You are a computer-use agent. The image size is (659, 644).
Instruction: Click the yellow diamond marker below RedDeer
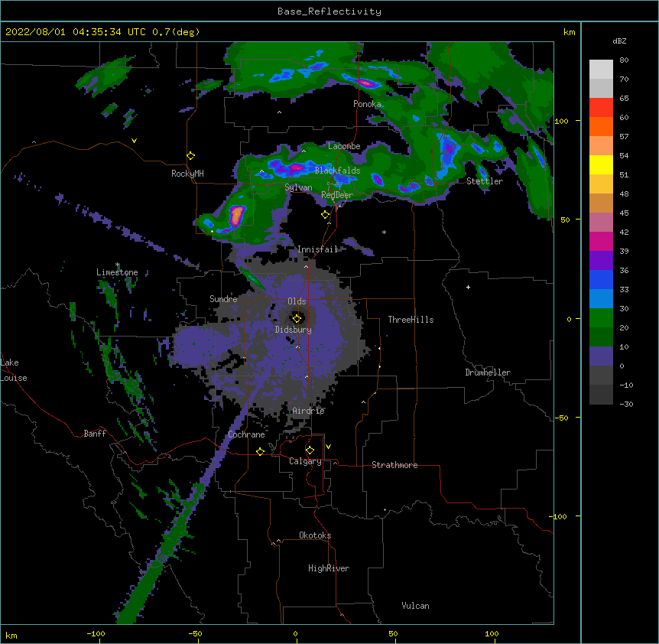[325, 215]
